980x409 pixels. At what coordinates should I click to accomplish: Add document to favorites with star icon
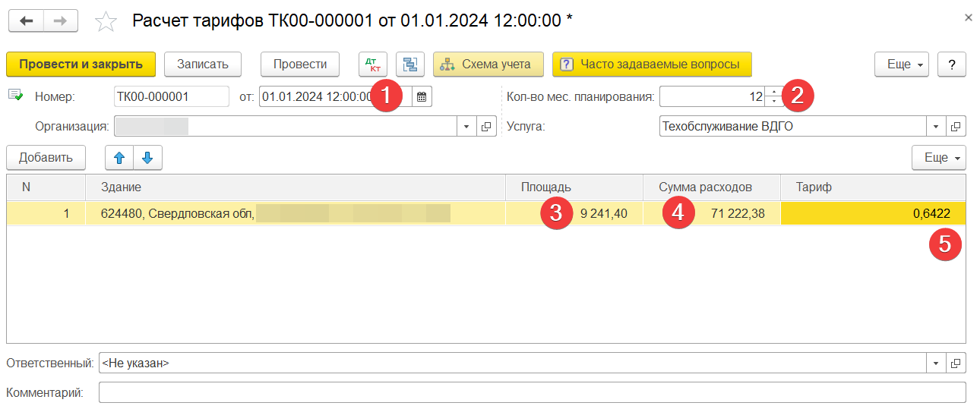(x=105, y=21)
